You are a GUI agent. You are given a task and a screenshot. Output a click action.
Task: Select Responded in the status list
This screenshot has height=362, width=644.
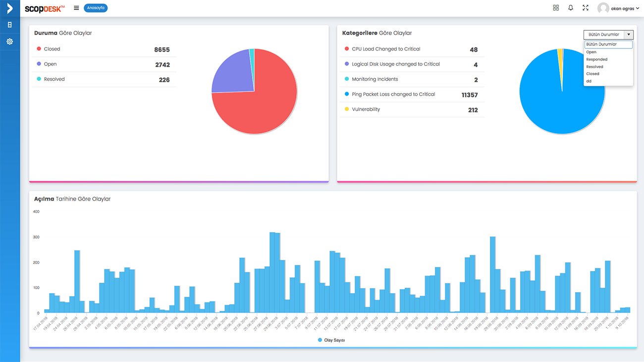(596, 59)
